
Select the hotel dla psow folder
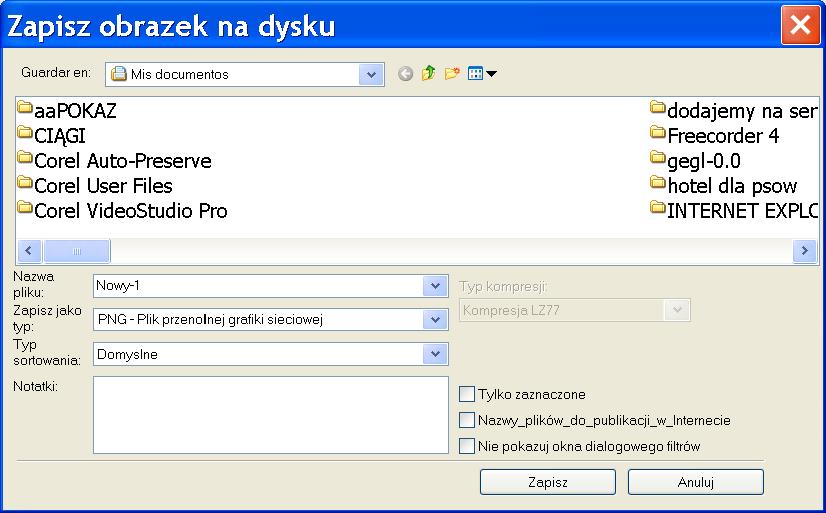pos(731,186)
